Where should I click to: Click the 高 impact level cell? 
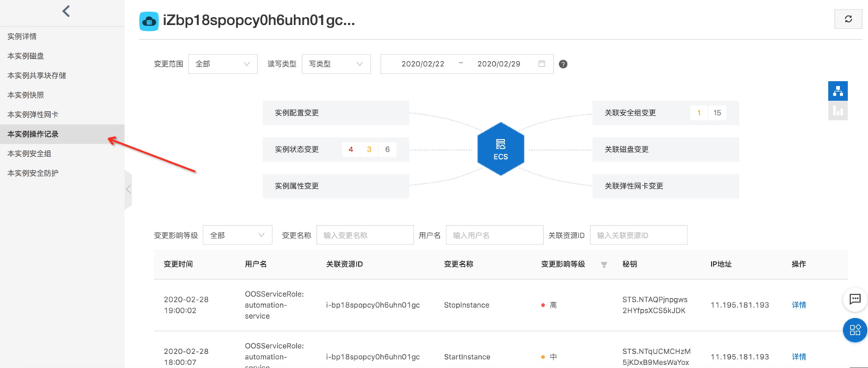pyautogui.click(x=549, y=305)
